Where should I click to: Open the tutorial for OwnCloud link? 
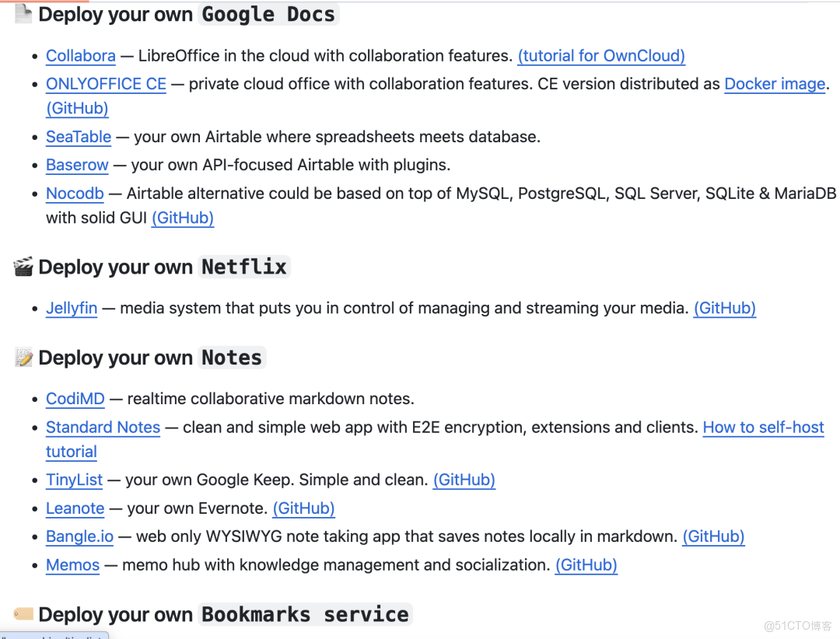[601, 56]
